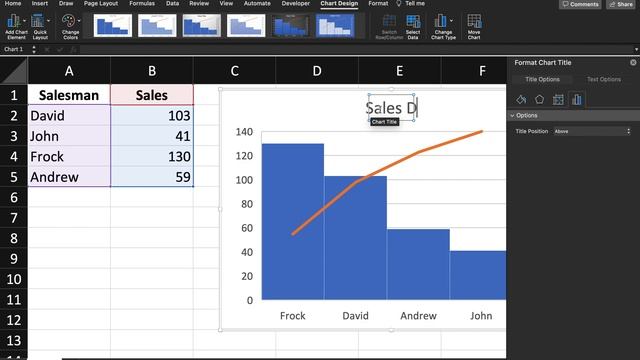Select the Chart Design ribbon tab
The width and height of the screenshot is (640, 360).
tap(339, 3)
